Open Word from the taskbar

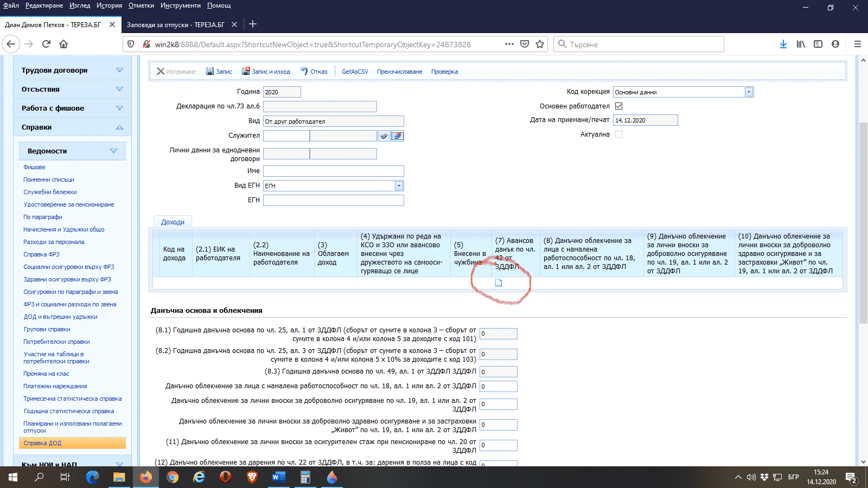[x=278, y=477]
